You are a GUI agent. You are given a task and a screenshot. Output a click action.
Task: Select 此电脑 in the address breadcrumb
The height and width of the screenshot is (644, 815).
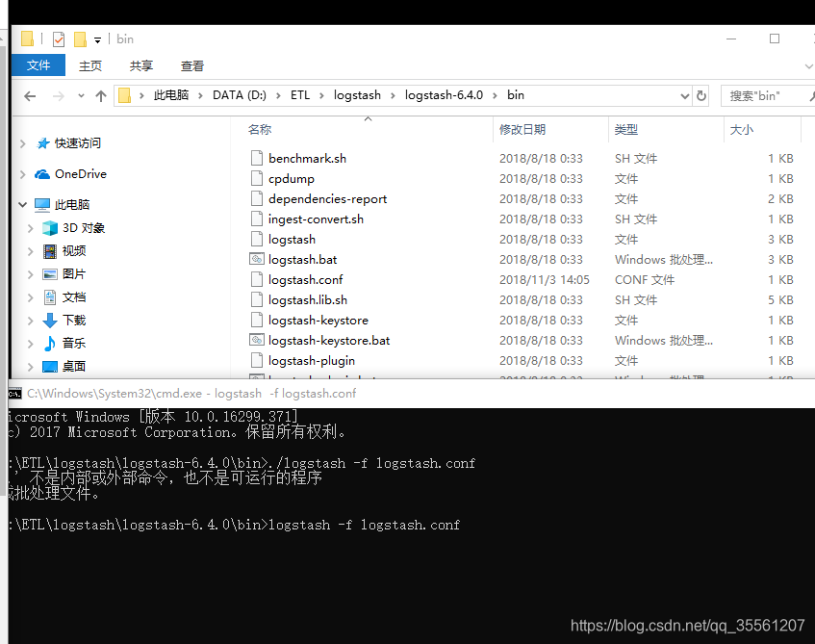point(171,95)
